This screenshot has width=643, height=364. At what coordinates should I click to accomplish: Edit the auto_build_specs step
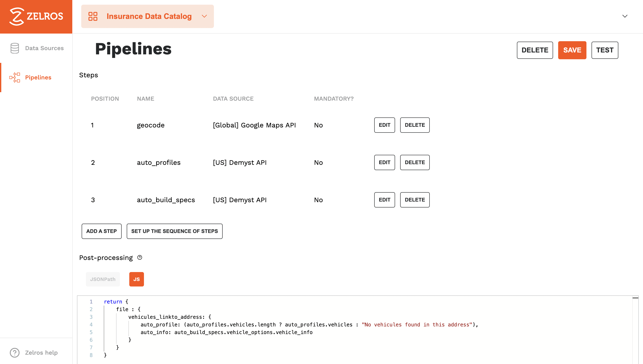click(x=384, y=200)
